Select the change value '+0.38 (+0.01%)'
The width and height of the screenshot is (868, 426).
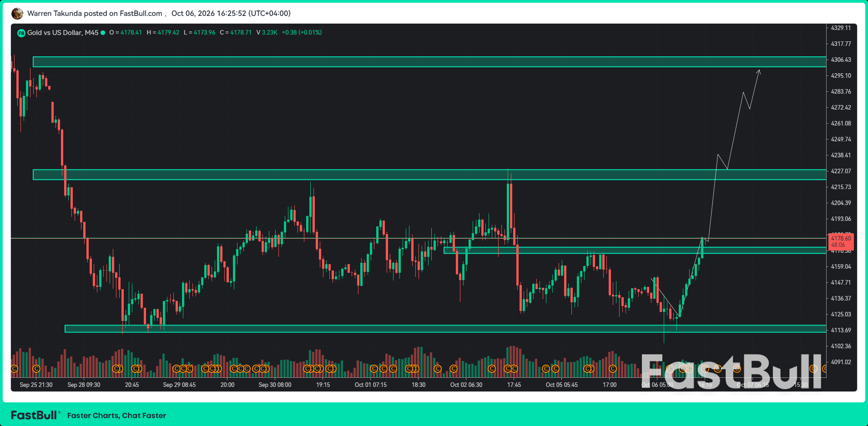pos(302,33)
